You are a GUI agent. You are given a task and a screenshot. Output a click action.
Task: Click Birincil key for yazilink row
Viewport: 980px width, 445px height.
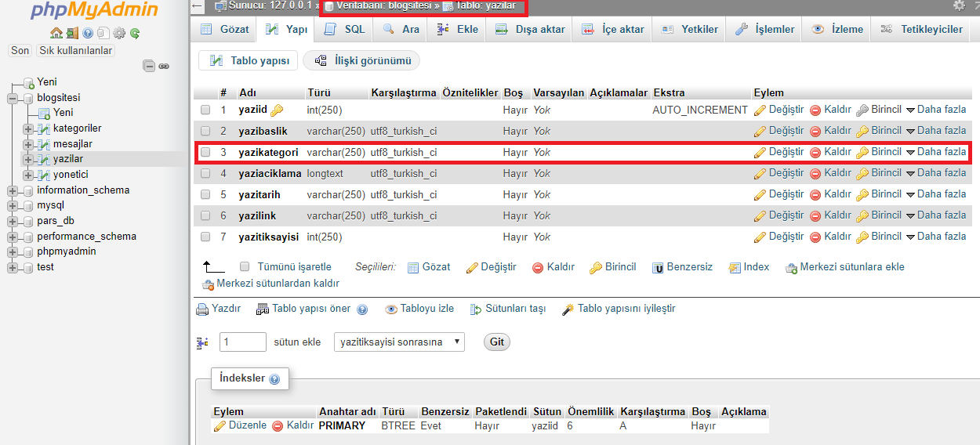[x=879, y=215]
